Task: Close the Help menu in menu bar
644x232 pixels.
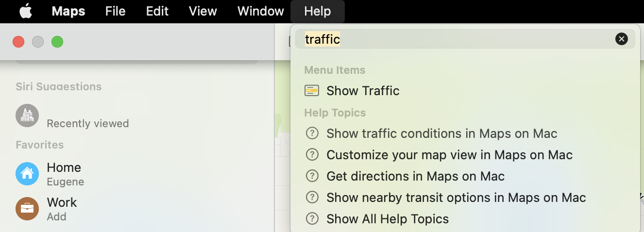Action: [317, 11]
